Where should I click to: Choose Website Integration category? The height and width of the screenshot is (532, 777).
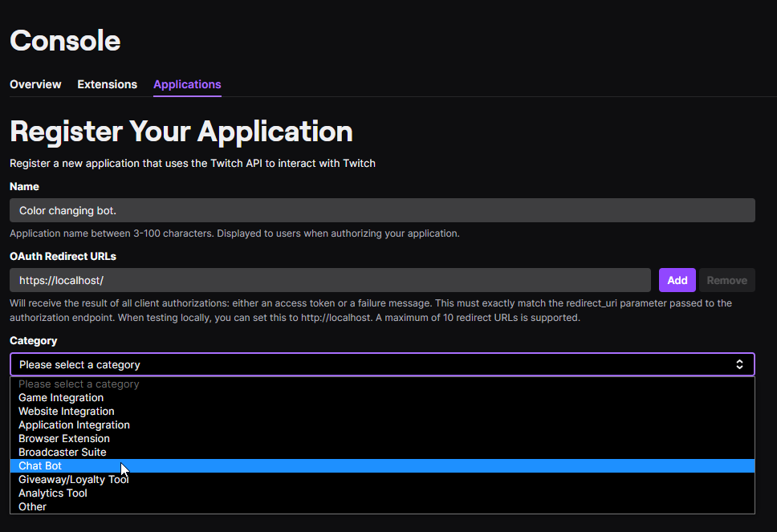(382, 412)
